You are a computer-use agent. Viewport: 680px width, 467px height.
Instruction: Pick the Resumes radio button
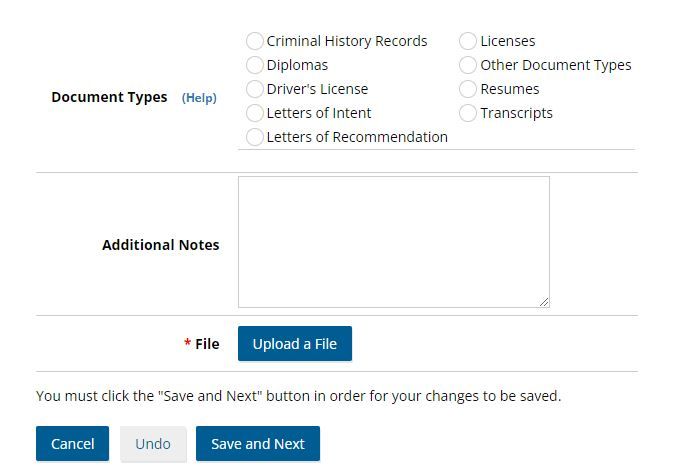tap(468, 89)
